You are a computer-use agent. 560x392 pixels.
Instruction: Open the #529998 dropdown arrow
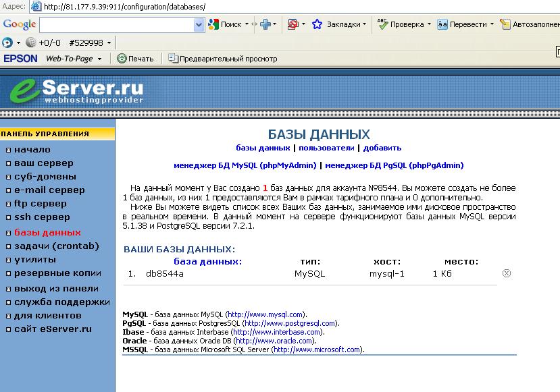[109, 43]
